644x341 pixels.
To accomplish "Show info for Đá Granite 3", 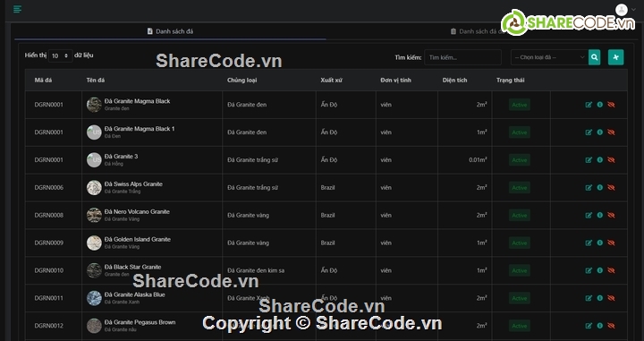I will pyautogui.click(x=599, y=160).
